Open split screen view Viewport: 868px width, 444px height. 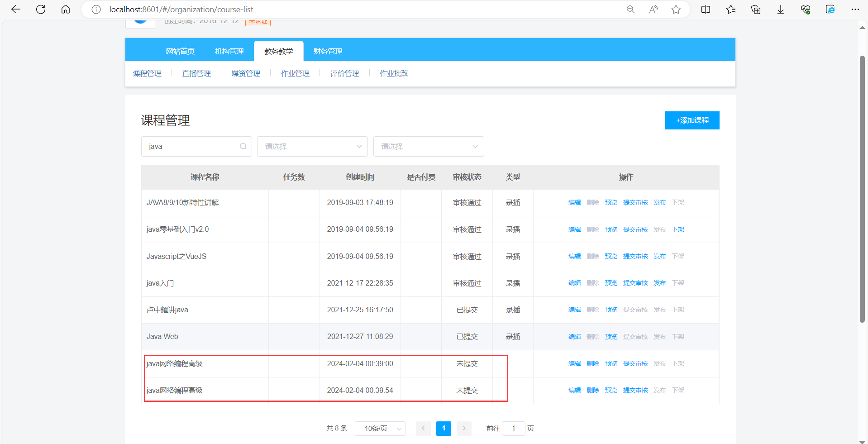[x=706, y=10]
